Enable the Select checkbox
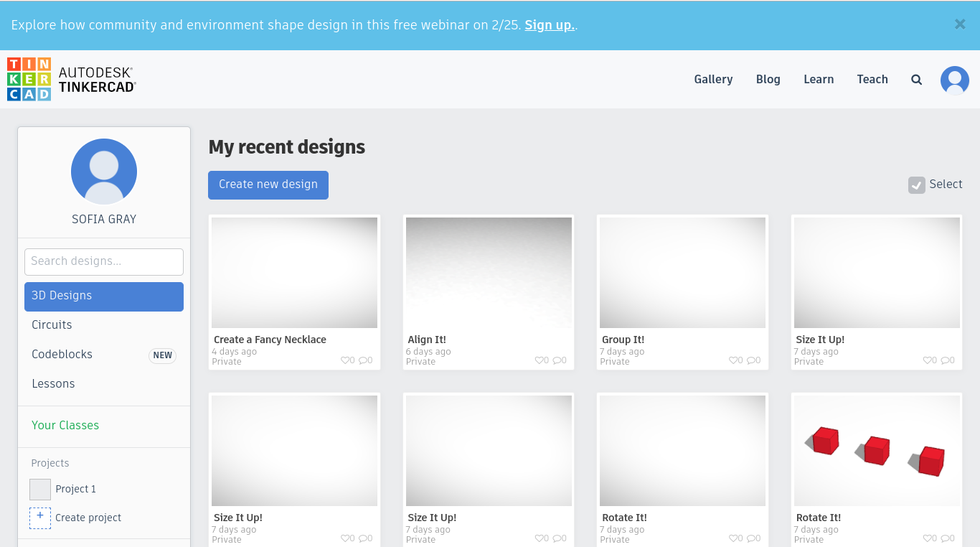980x547 pixels. [916, 184]
